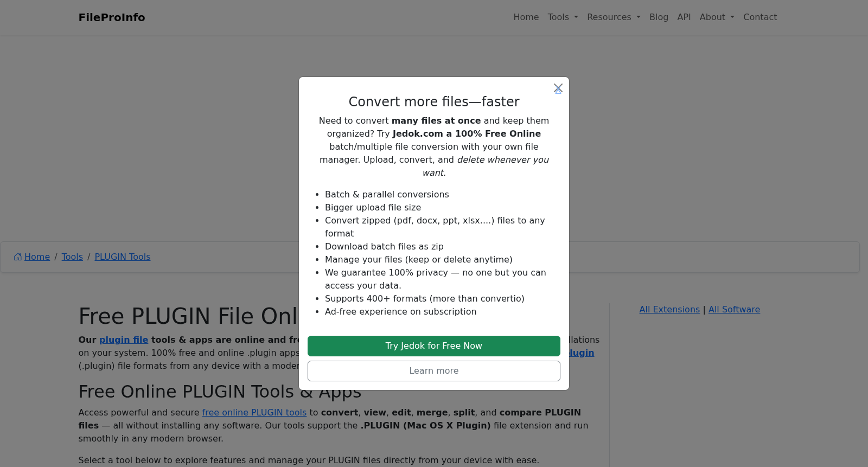Click the PLUGIN Tools breadcrumb link
The image size is (868, 467).
pyautogui.click(x=123, y=257)
